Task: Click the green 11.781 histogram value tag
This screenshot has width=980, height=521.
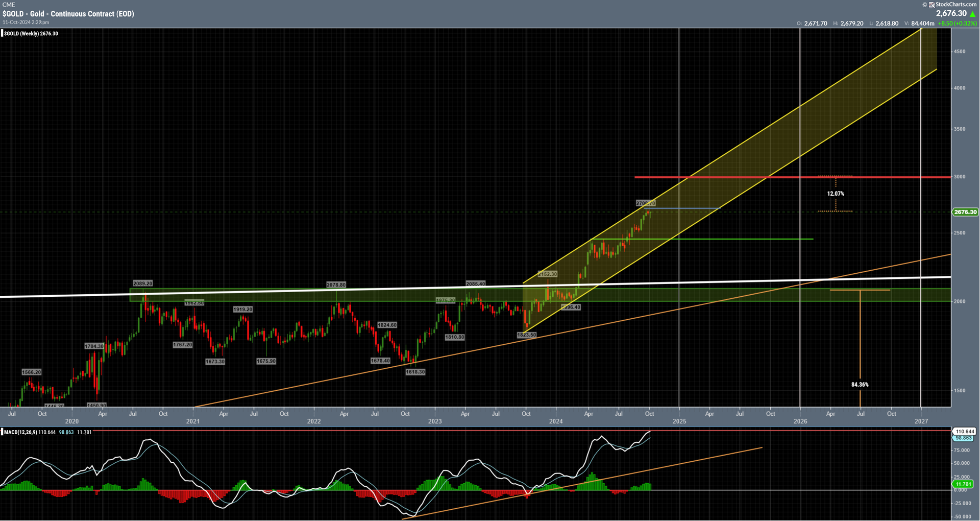Action: pyautogui.click(x=963, y=484)
